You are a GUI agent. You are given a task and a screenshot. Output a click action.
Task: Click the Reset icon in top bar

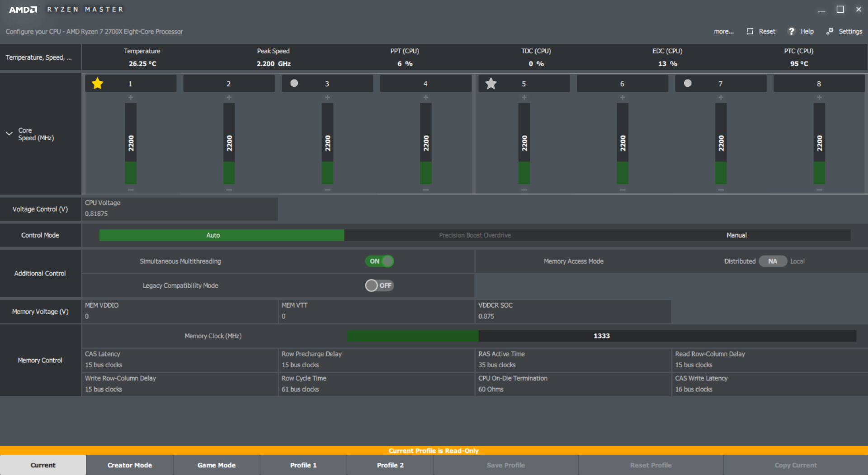[750, 31]
